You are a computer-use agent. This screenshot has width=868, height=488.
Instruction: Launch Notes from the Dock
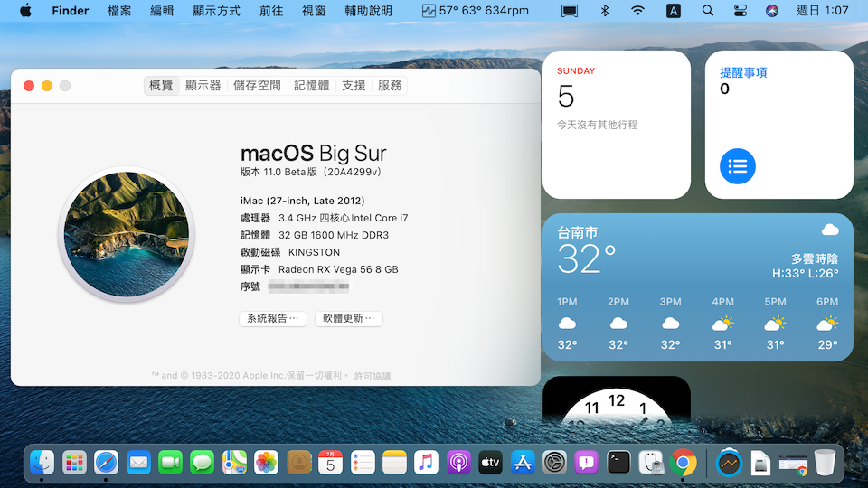394,463
